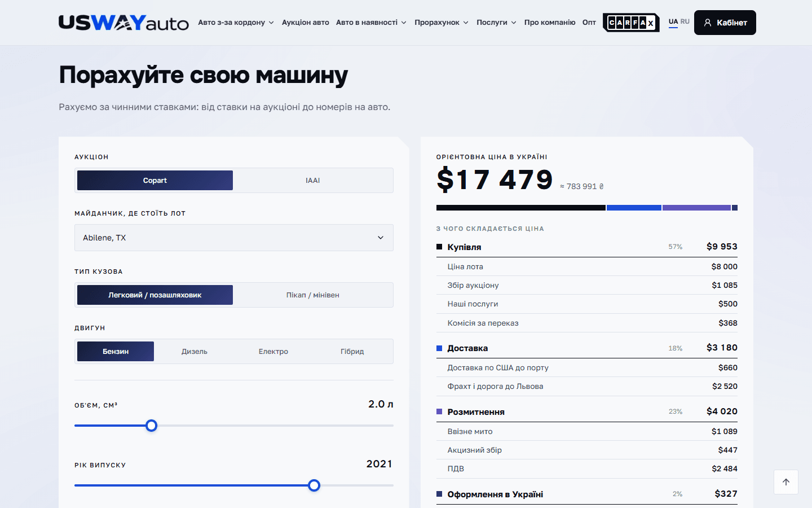The height and width of the screenshot is (508, 812).
Task: Switch language to UA
Action: [673, 22]
